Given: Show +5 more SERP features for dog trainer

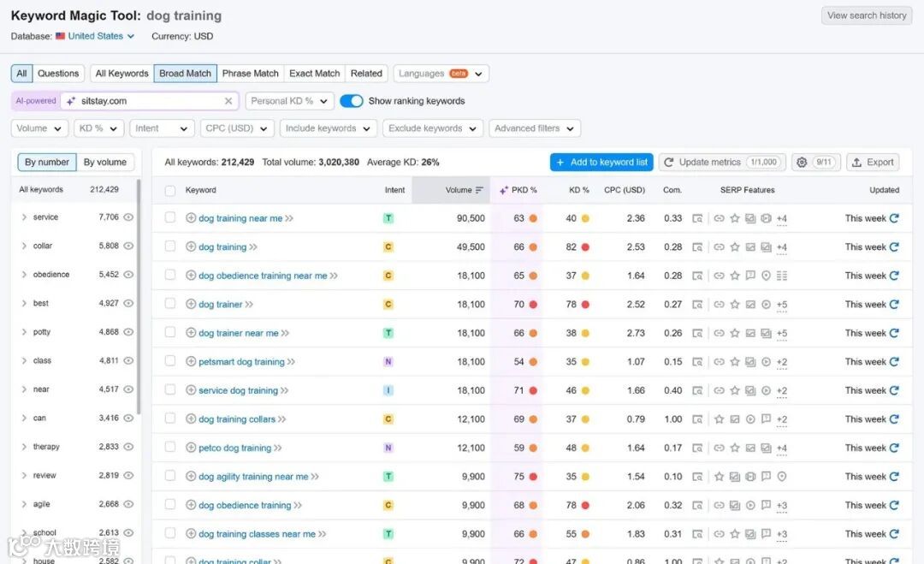Looking at the screenshot, I should tap(782, 305).
